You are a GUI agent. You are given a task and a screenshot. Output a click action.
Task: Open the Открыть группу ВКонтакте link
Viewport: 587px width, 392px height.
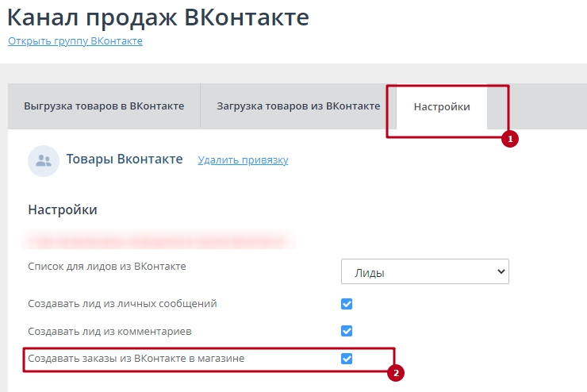pyautogui.click(x=75, y=41)
